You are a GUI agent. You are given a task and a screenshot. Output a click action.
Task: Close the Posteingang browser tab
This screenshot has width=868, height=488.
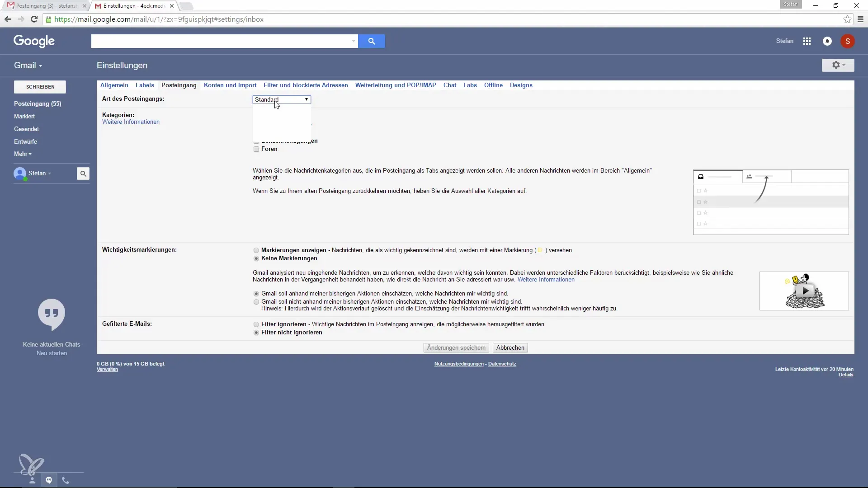(x=85, y=6)
